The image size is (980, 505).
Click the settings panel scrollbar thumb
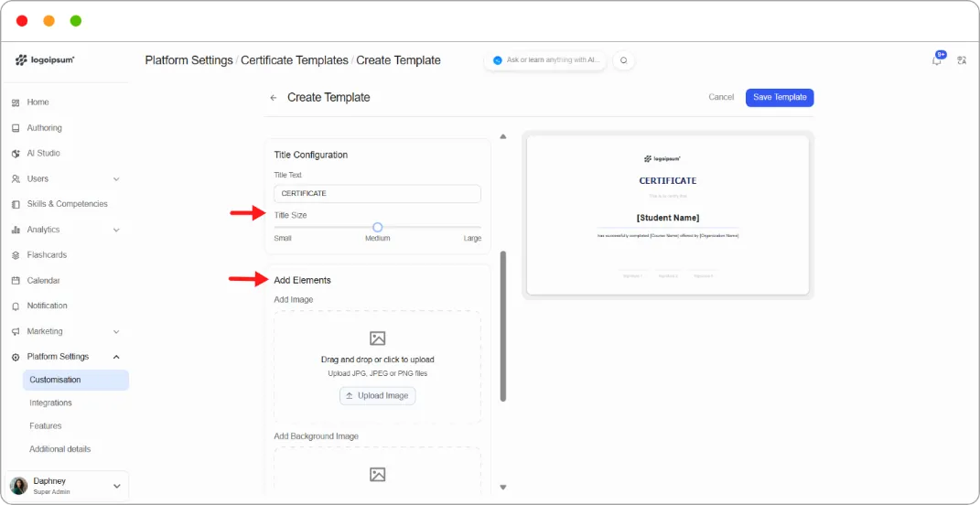503,327
